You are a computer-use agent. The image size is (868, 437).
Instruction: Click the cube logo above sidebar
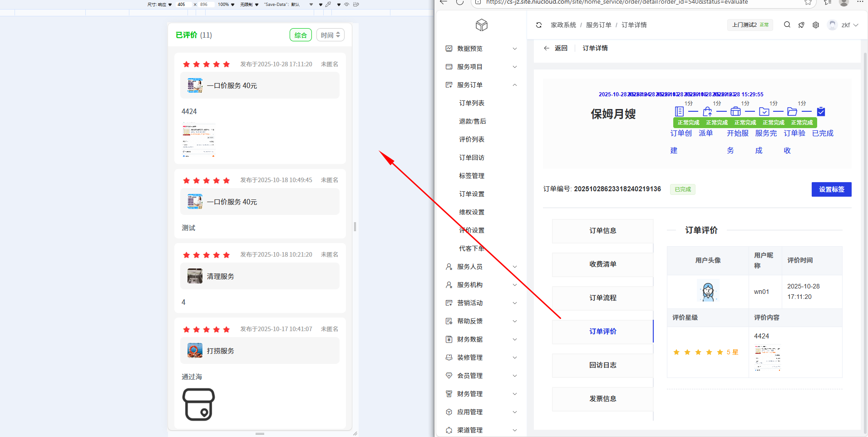482,25
